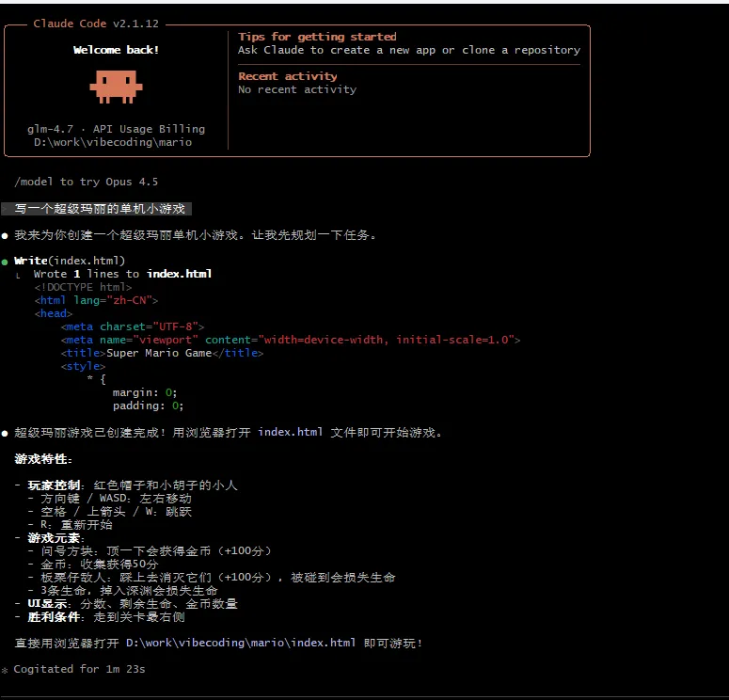Click the 'Recent activity' heading
729x700 pixels.
[x=287, y=76]
